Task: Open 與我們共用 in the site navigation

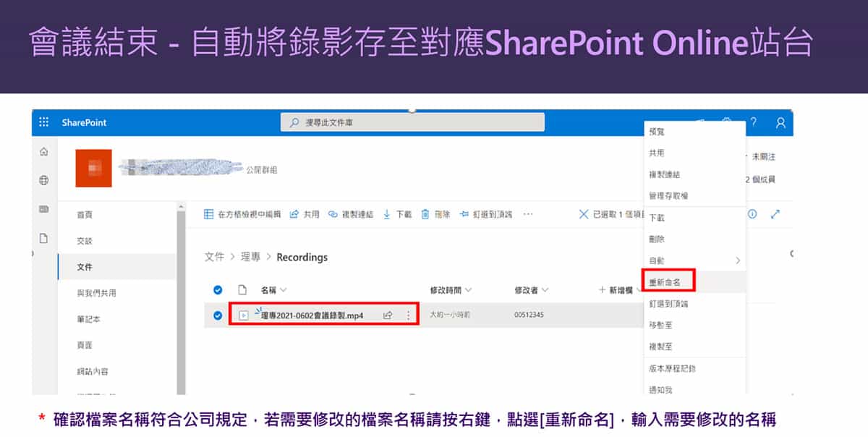Action: [96, 293]
